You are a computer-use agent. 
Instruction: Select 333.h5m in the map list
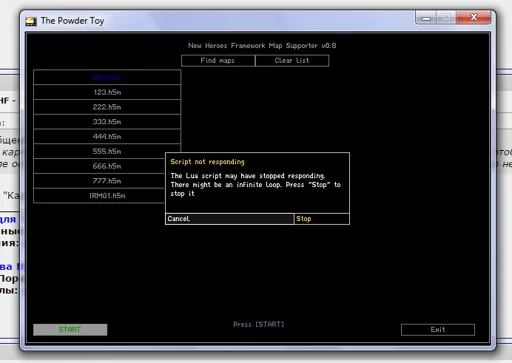(107, 122)
